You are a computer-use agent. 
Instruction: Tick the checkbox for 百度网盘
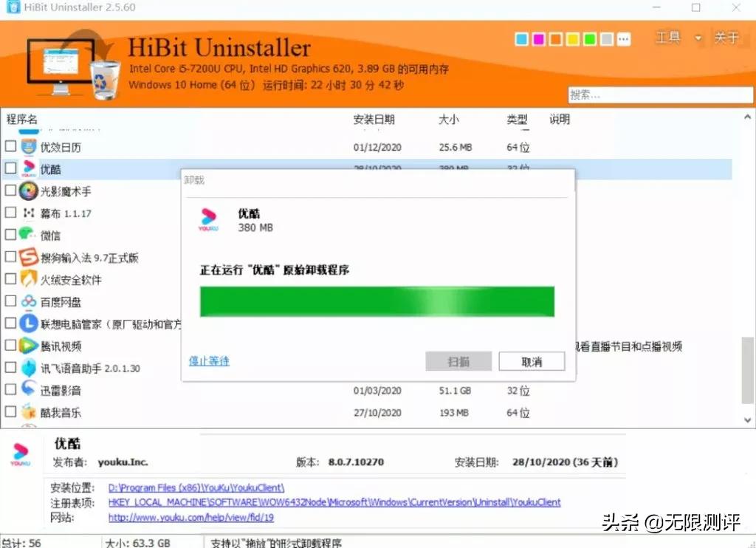click(x=10, y=301)
